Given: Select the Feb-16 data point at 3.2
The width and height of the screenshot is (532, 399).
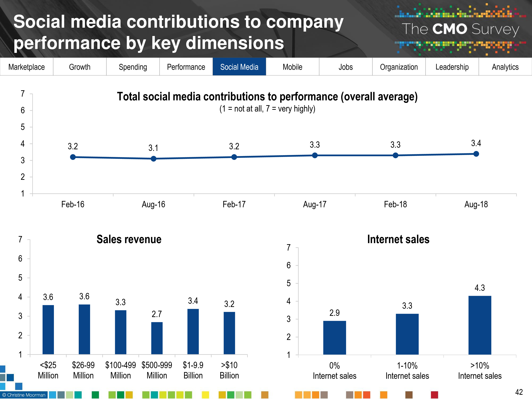Looking at the screenshot, I should (x=73, y=157).
